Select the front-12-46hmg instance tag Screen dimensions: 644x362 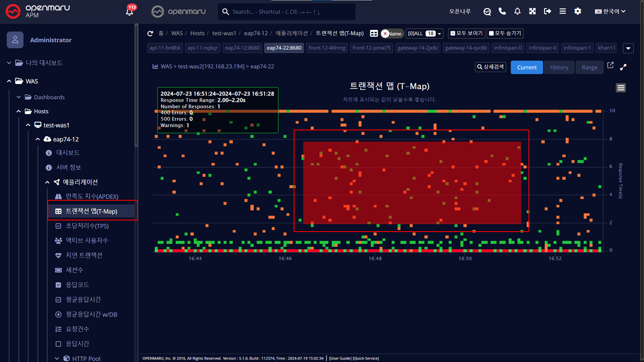click(327, 48)
